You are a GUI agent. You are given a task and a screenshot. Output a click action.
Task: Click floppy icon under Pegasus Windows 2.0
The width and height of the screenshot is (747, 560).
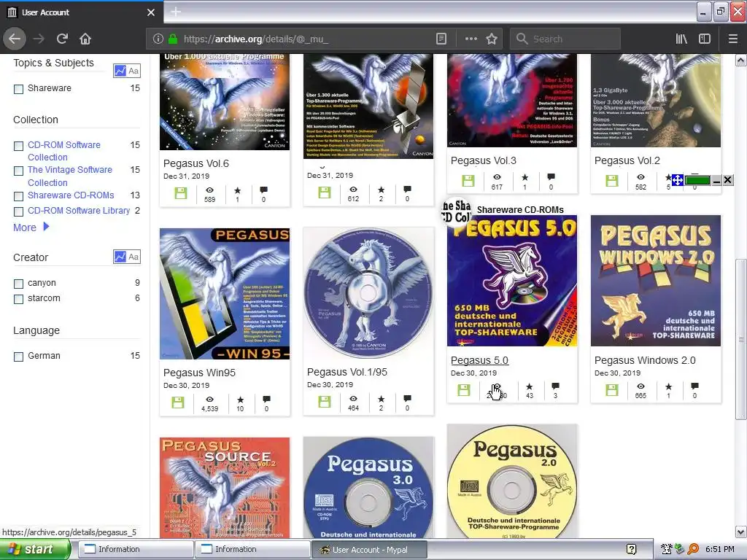click(612, 390)
